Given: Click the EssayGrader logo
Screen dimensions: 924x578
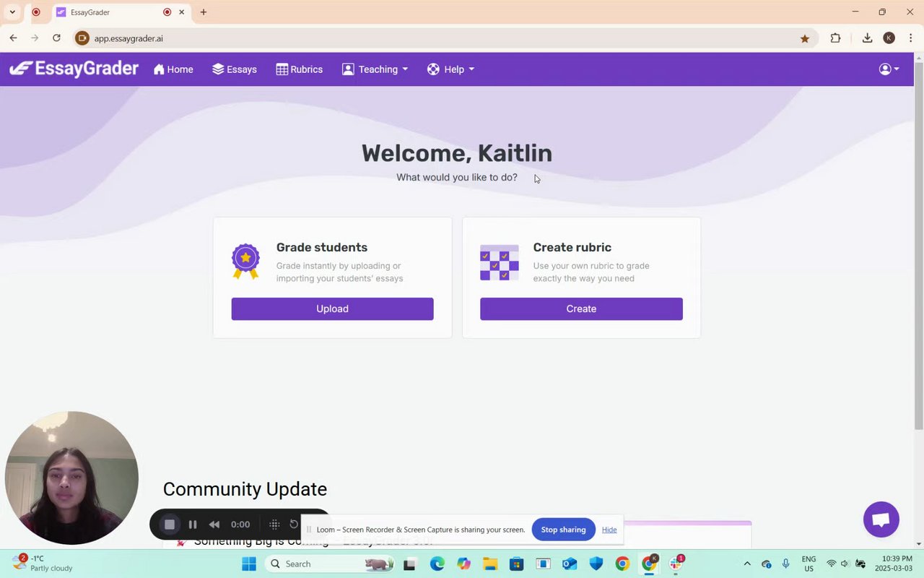Looking at the screenshot, I should pyautogui.click(x=74, y=69).
